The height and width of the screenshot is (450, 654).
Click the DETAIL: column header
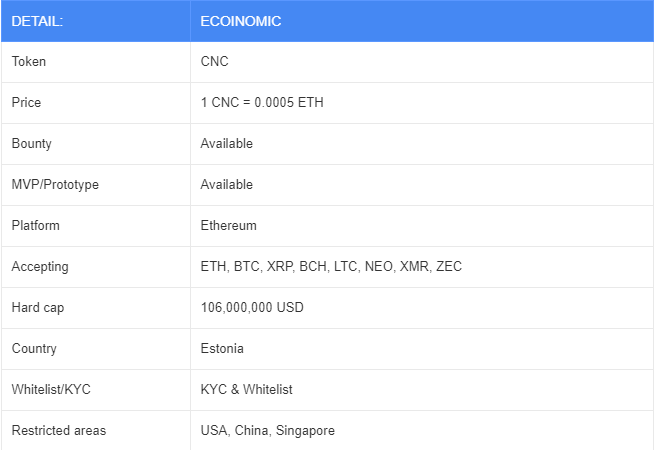(37, 21)
